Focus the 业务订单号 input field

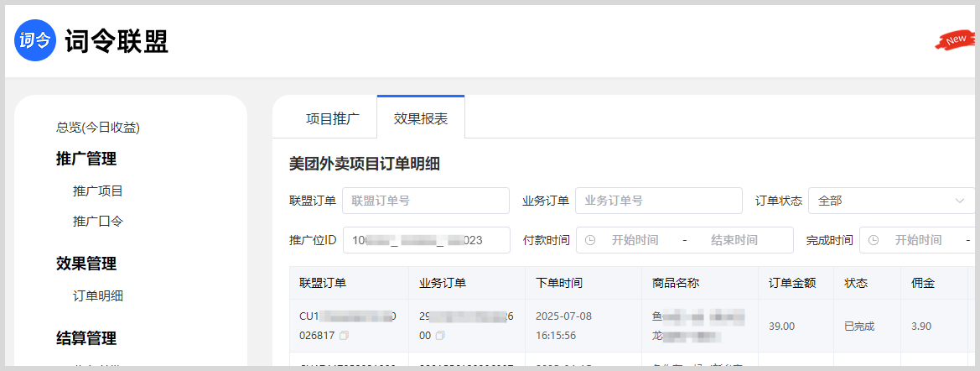pyautogui.click(x=659, y=201)
